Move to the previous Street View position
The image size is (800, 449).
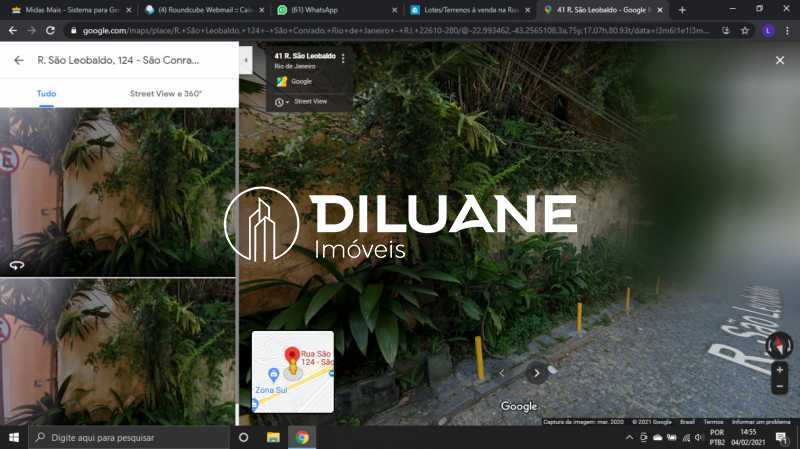(502, 373)
